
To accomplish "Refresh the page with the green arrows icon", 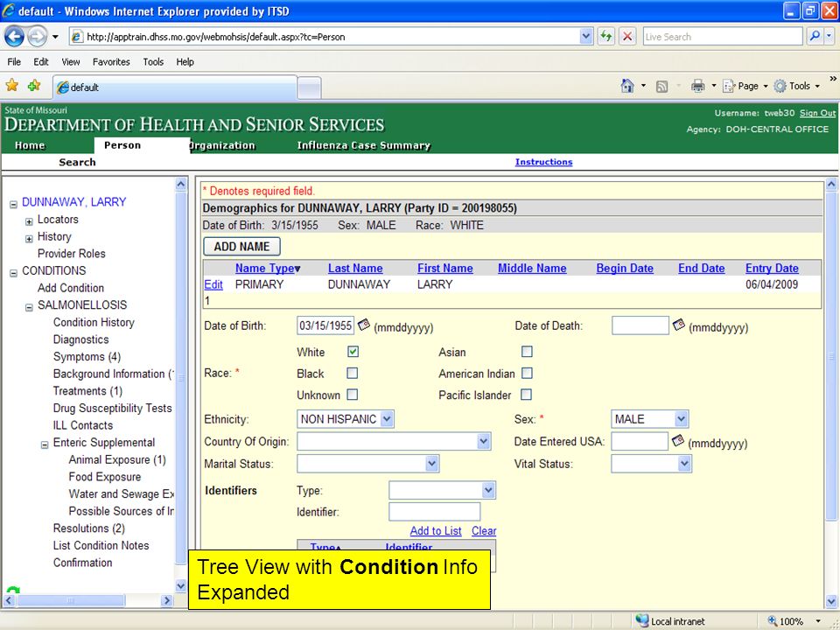I will (x=605, y=37).
